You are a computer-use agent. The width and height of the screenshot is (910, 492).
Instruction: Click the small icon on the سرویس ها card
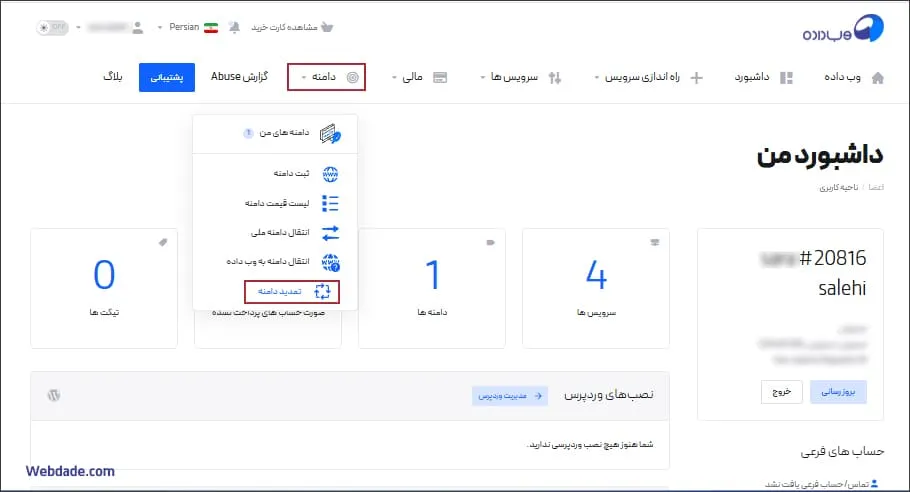pyautogui.click(x=655, y=243)
